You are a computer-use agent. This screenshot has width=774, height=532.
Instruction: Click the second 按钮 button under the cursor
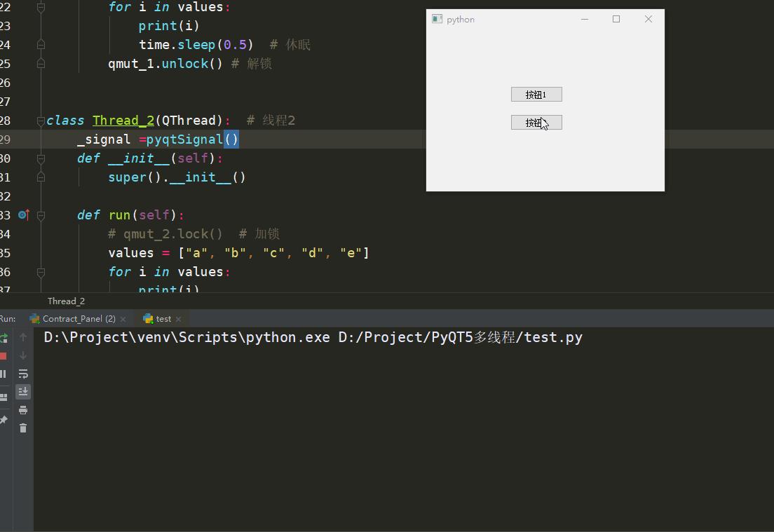tap(536, 123)
